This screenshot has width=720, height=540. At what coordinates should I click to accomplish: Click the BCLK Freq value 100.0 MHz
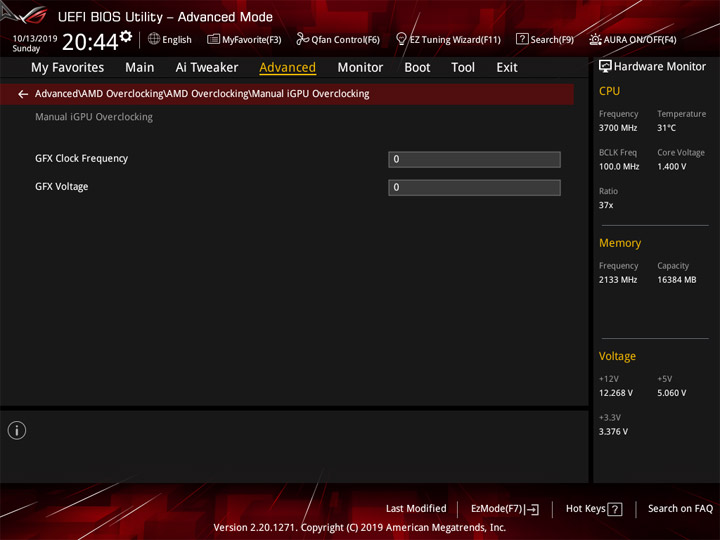619,167
